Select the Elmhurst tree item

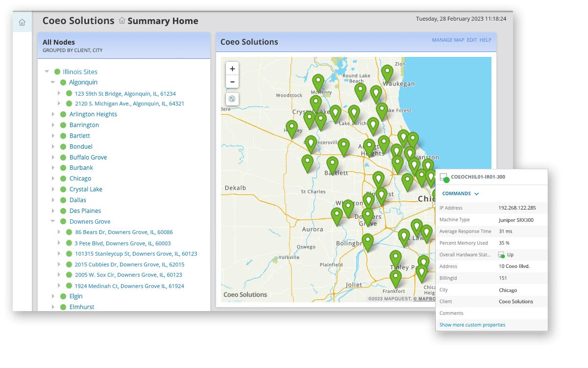point(82,307)
